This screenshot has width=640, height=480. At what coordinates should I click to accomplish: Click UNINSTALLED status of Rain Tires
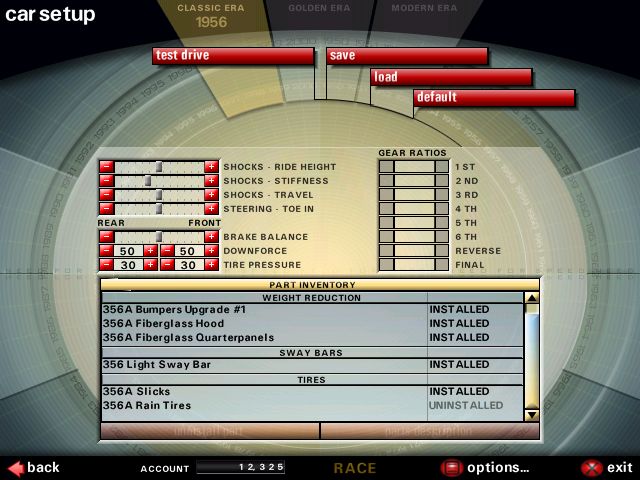pyautogui.click(x=466, y=405)
